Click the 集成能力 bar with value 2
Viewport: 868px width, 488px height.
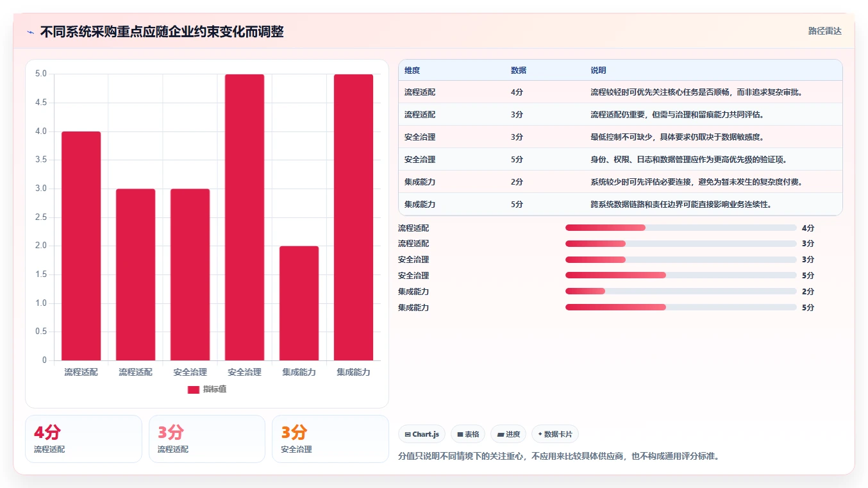[x=299, y=303]
